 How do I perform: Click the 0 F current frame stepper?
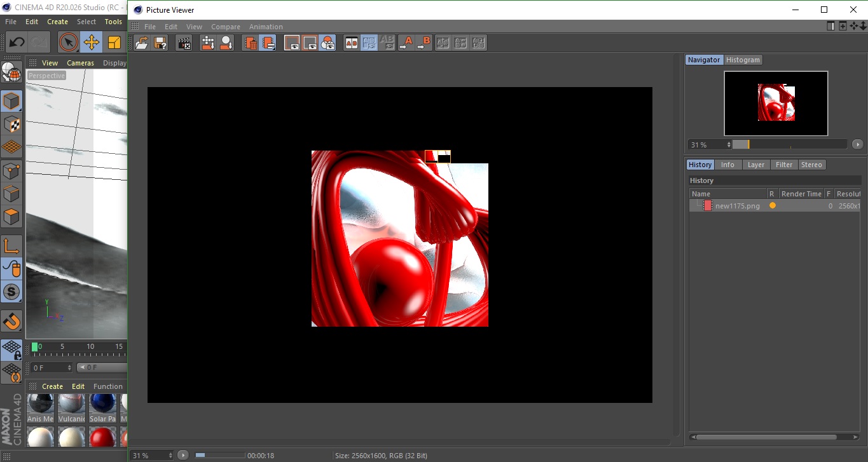coord(69,367)
